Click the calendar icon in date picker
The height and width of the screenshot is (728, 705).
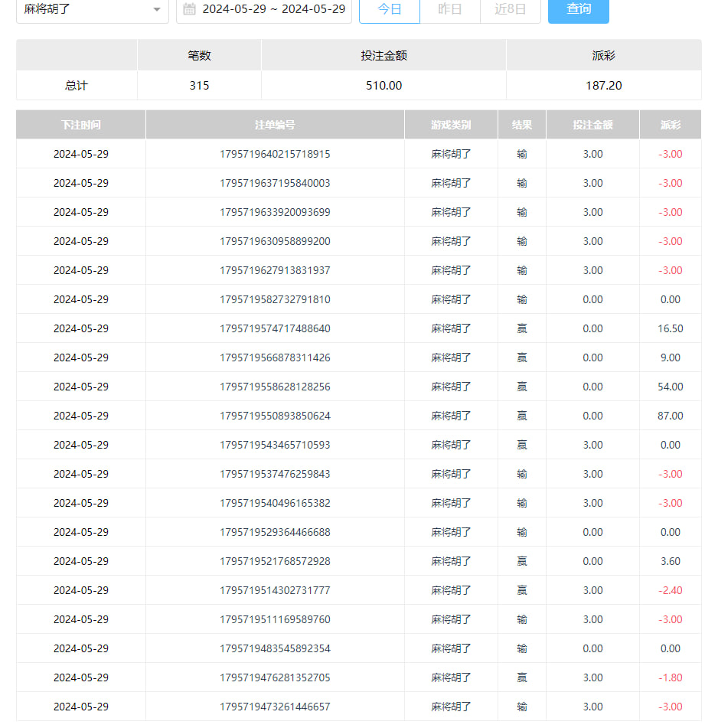click(190, 10)
